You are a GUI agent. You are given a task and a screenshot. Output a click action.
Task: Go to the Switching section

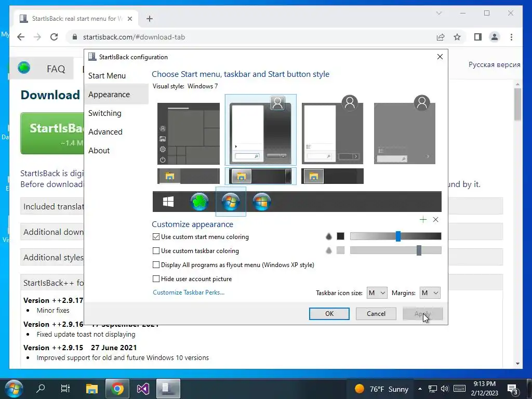pos(105,113)
